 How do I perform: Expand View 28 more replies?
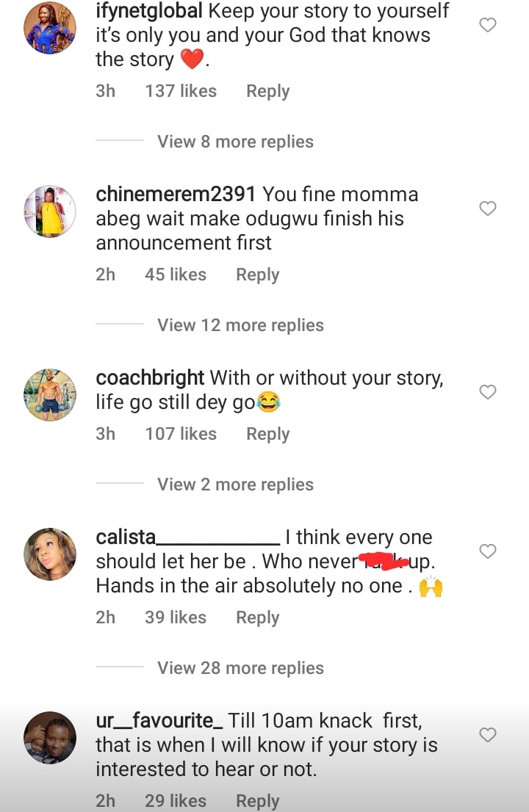(x=240, y=668)
